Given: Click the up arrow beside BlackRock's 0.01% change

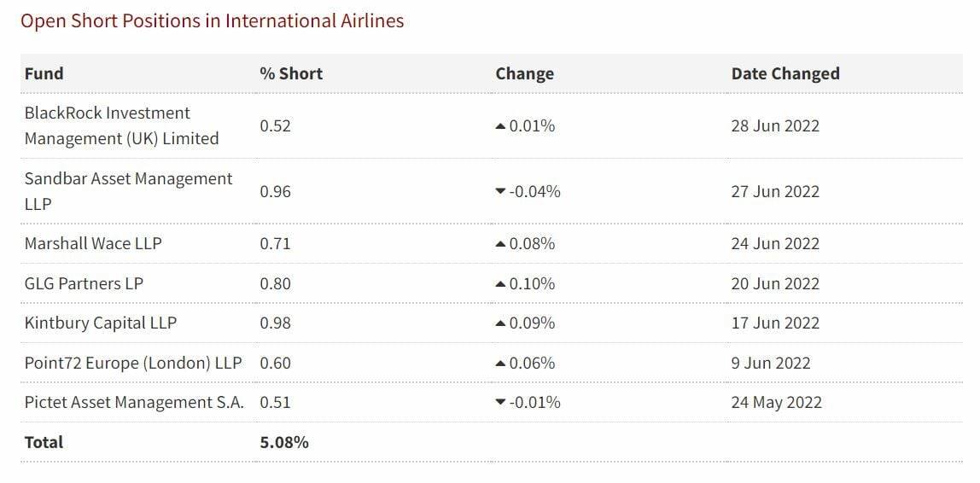Looking at the screenshot, I should tap(500, 126).
